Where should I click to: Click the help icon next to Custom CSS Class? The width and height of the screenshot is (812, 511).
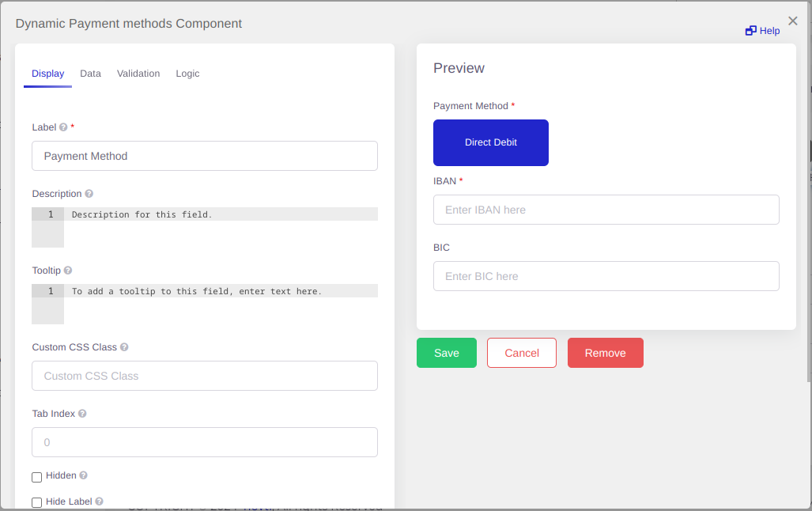click(124, 346)
